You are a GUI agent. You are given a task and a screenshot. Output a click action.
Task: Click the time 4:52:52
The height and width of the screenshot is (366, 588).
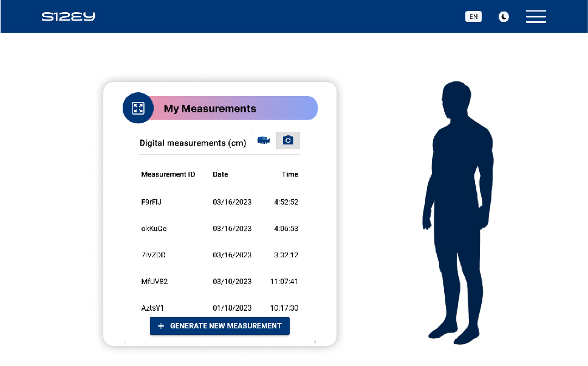pyautogui.click(x=286, y=202)
